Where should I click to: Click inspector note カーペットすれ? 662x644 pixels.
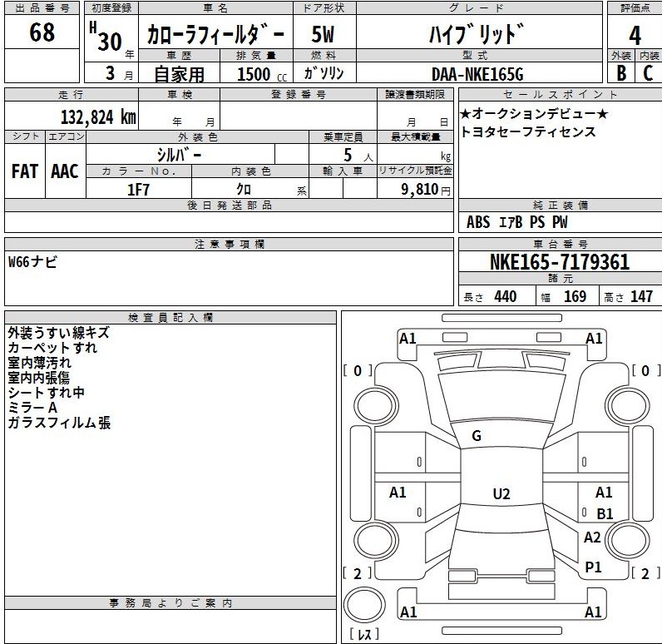point(52,348)
